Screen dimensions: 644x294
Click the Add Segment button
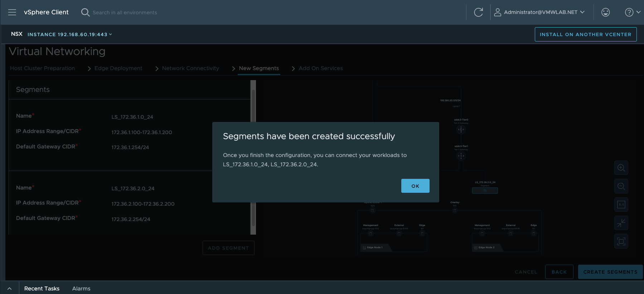[228, 248]
